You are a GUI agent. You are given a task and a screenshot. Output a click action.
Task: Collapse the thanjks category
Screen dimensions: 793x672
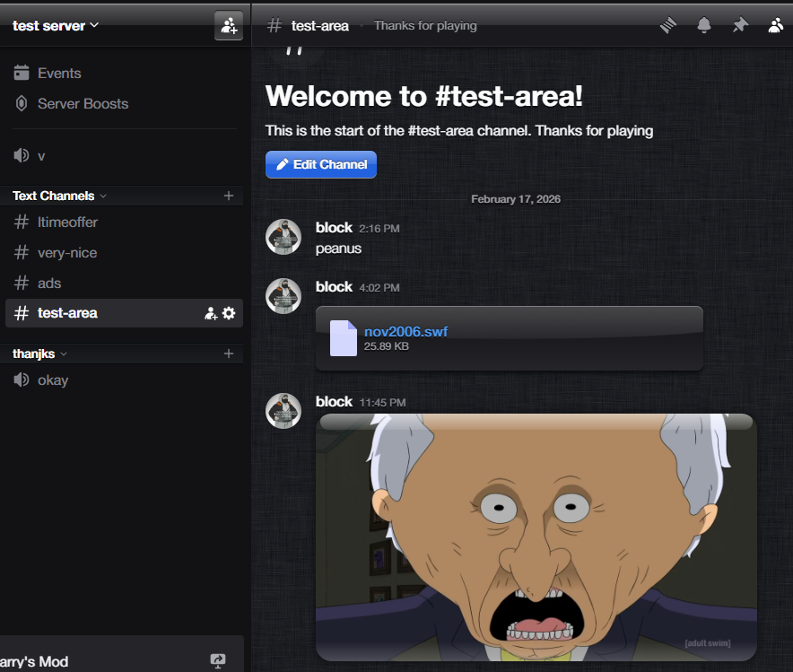tap(39, 353)
